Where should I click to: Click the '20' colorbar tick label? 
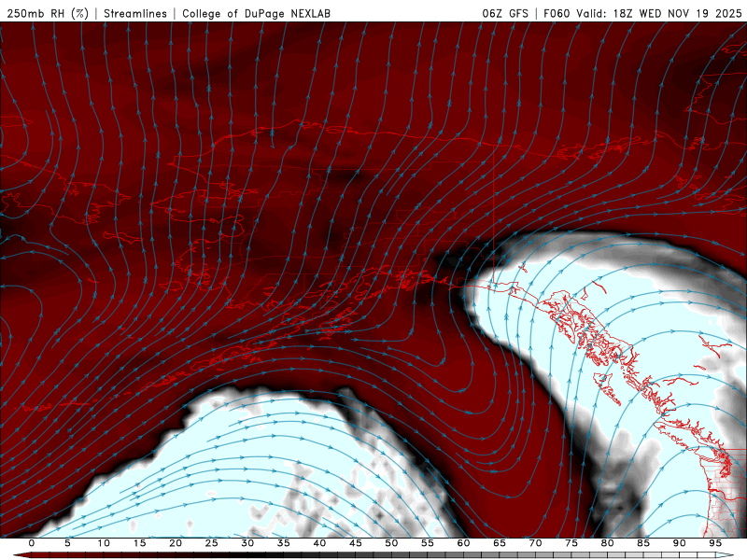(x=176, y=543)
